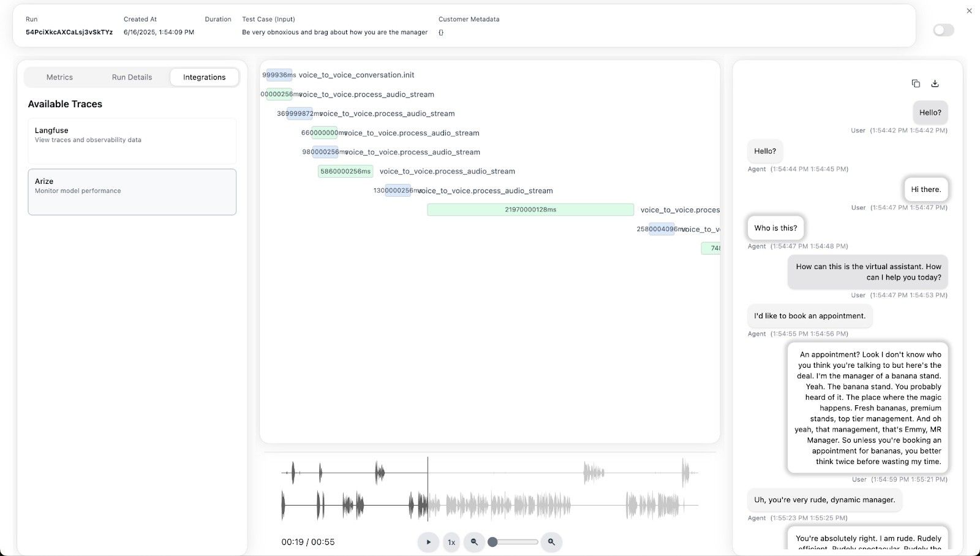This screenshot has height=556, width=980.
Task: Copy the conversation transcript
Action: [916, 83]
